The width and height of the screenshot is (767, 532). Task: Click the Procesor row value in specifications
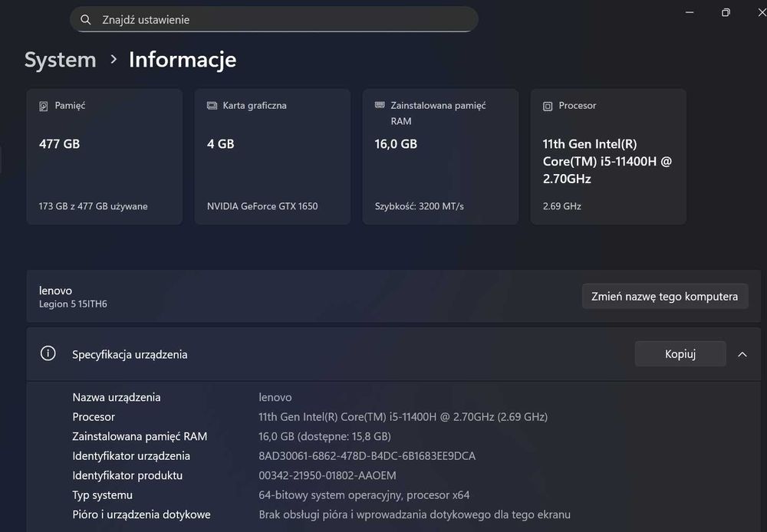[403, 417]
